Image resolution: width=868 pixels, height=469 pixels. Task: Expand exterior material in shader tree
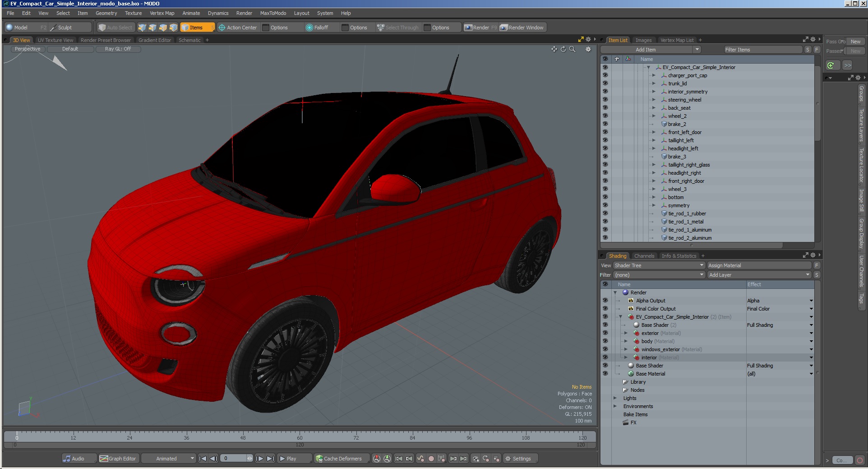626,333
